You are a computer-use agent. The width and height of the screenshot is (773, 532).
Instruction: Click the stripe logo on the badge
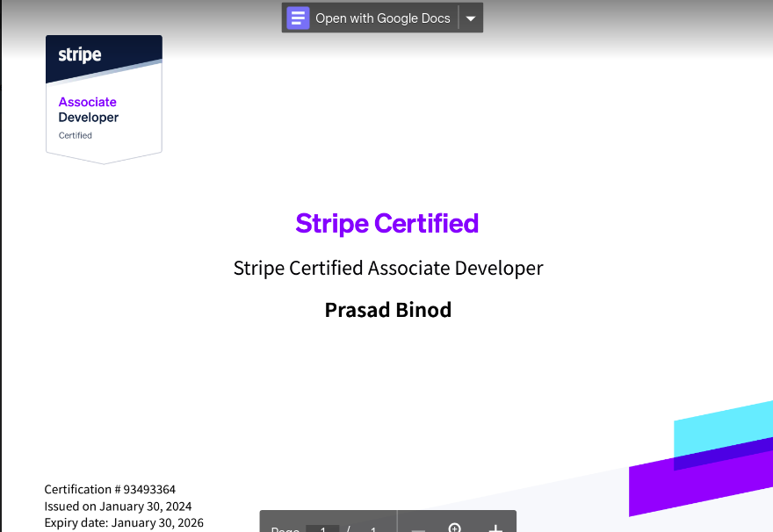(x=80, y=54)
